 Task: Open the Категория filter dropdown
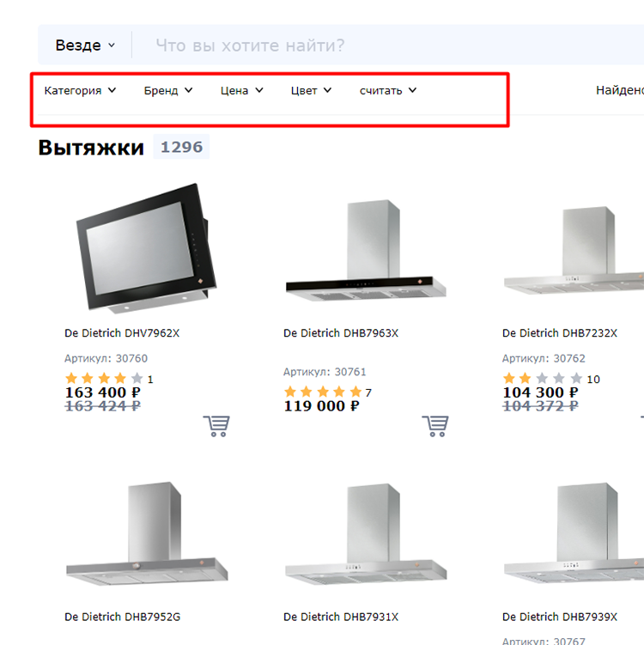80,90
